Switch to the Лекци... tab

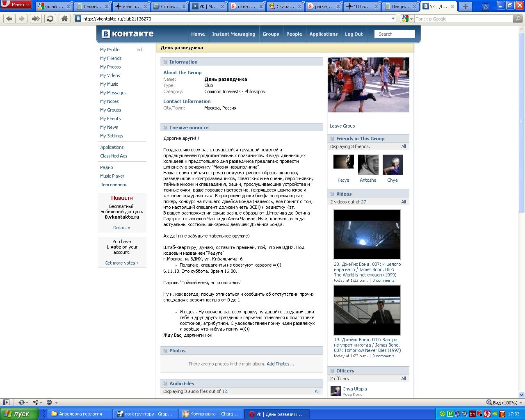(x=401, y=7)
